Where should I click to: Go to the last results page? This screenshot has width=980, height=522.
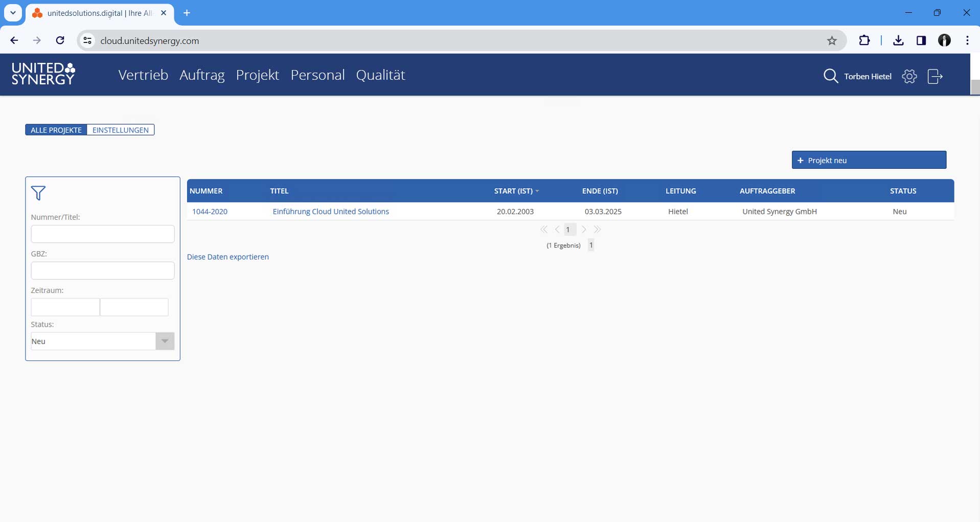coord(597,230)
